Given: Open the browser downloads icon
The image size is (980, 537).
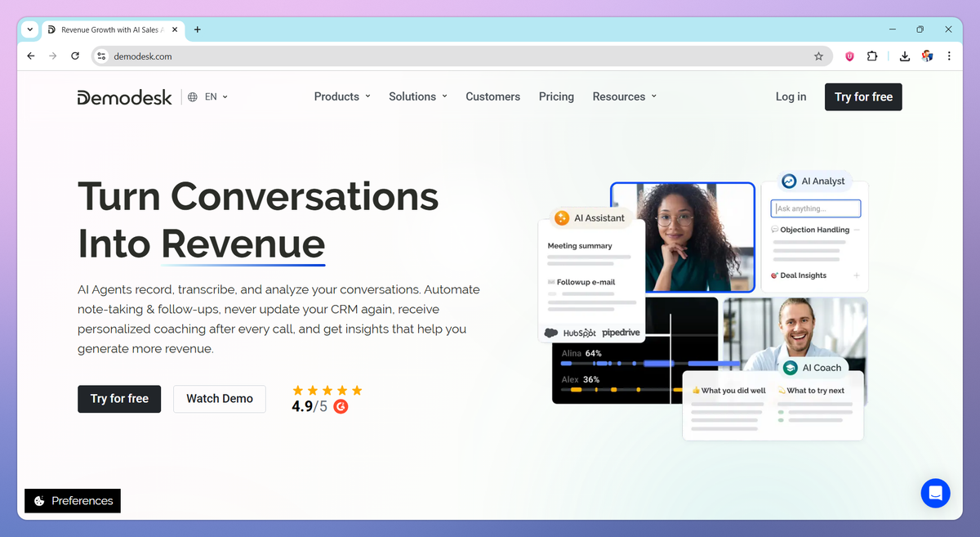Looking at the screenshot, I should [x=904, y=56].
